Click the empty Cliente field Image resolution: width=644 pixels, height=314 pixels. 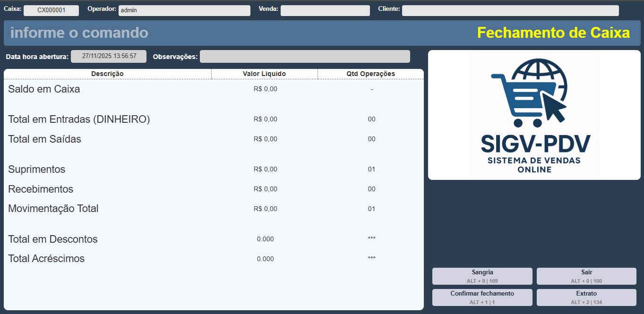510,10
